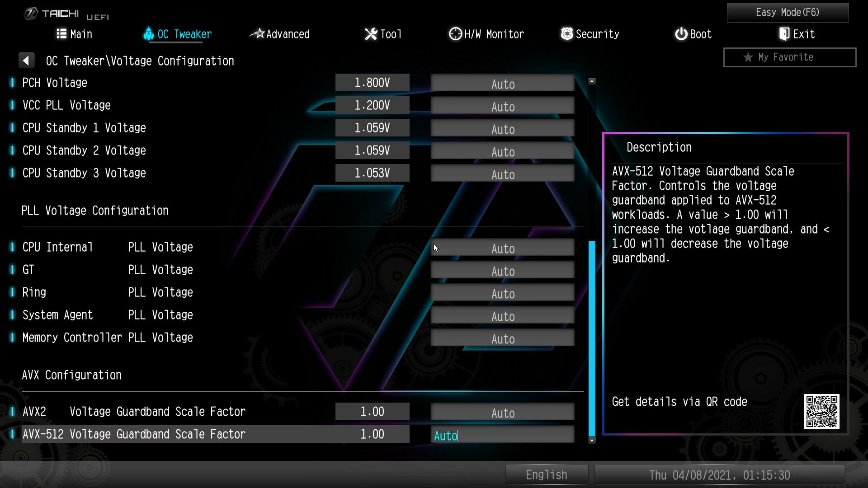Click the Tool wrench icon
Image resolution: width=868 pixels, height=488 pixels.
click(x=371, y=34)
